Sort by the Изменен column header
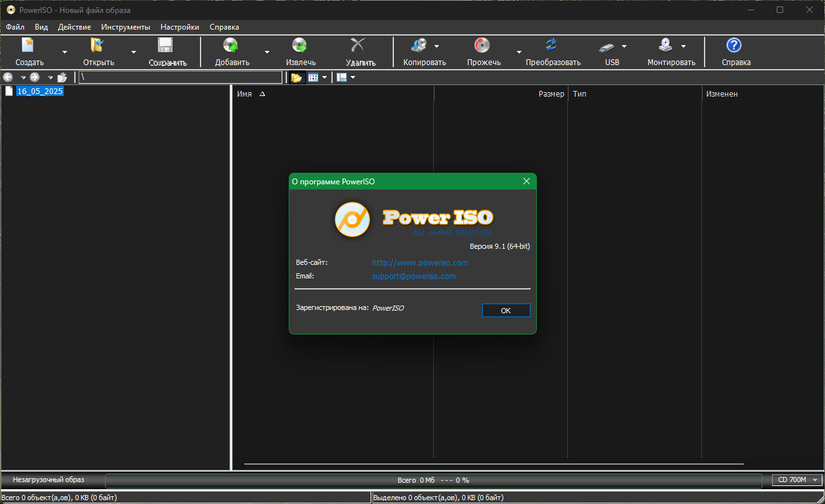The width and height of the screenshot is (825, 504). click(763, 94)
